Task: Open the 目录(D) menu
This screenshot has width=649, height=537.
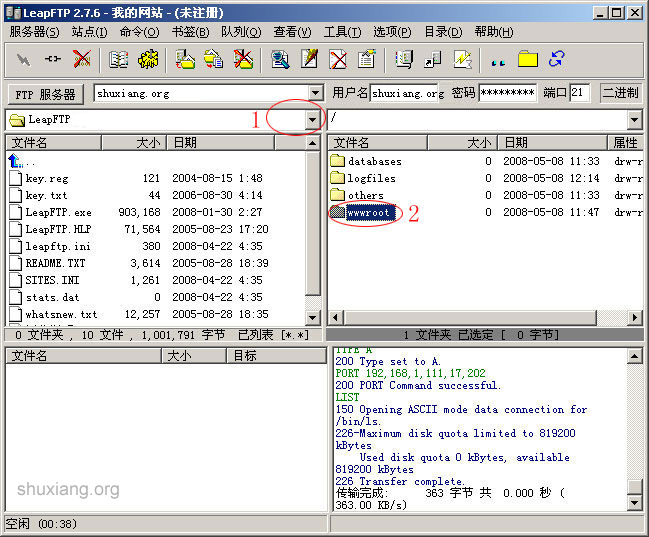Action: coord(443,32)
